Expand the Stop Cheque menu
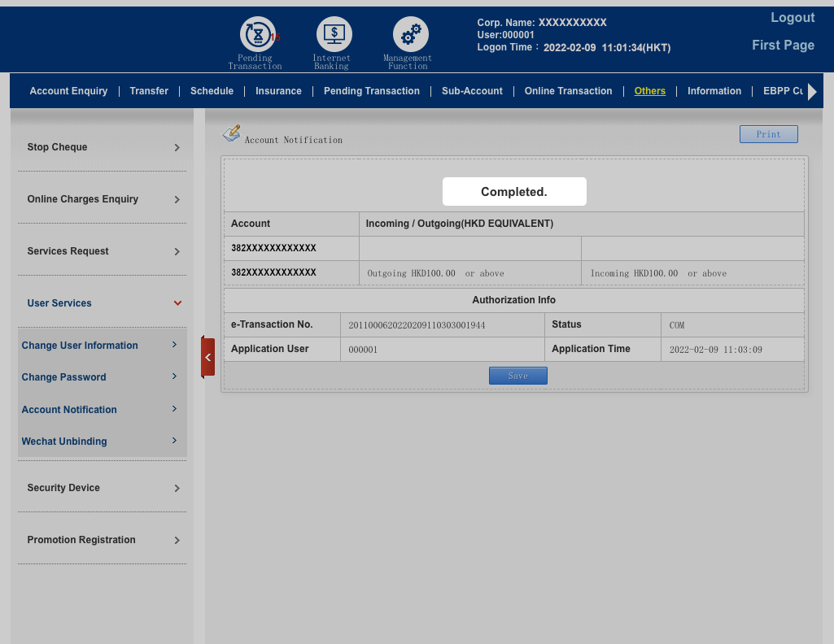The width and height of the screenshot is (834, 644). (102, 147)
